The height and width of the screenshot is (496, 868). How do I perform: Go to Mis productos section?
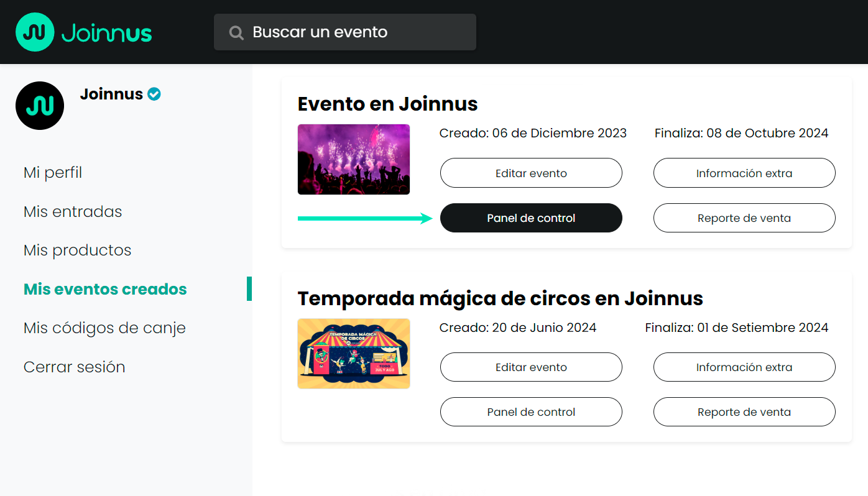click(x=77, y=250)
